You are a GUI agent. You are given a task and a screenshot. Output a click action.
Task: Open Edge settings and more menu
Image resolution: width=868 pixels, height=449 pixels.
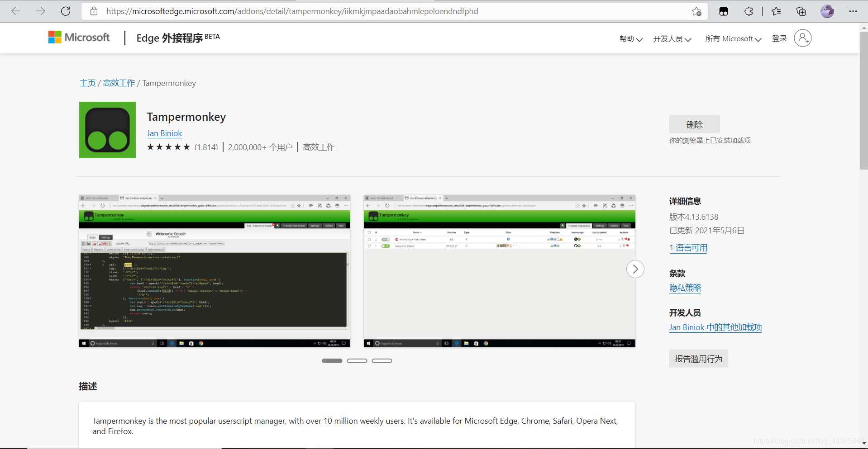[853, 11]
